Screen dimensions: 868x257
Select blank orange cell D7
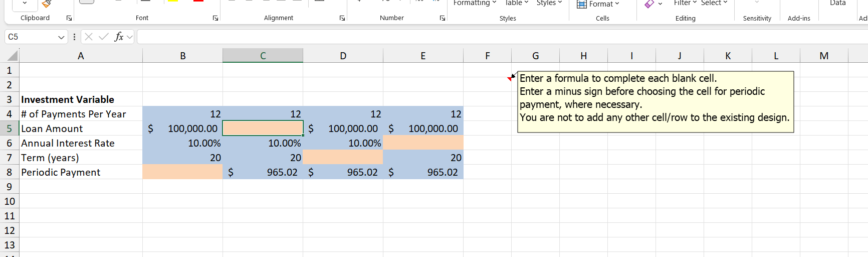[x=343, y=158]
